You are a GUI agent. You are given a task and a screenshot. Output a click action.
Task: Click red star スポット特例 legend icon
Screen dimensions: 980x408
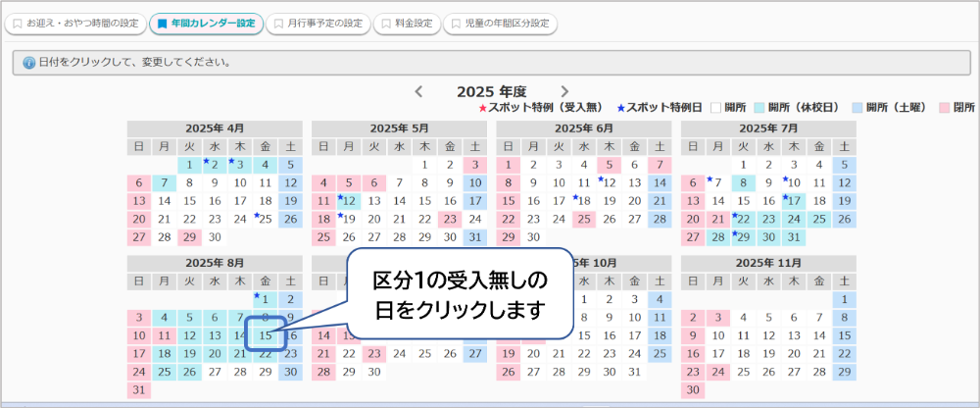[x=482, y=107]
